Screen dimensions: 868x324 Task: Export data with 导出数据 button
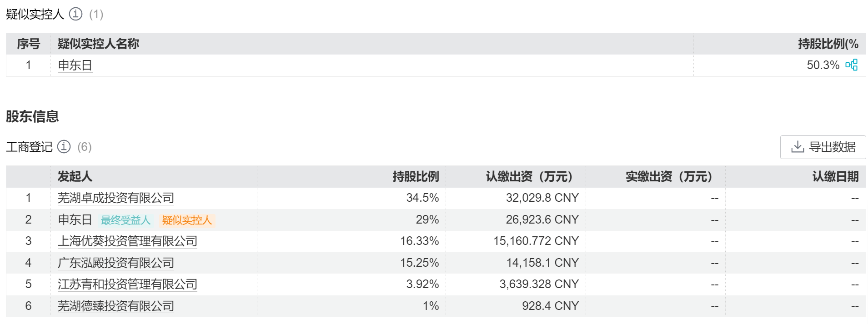[823, 147]
